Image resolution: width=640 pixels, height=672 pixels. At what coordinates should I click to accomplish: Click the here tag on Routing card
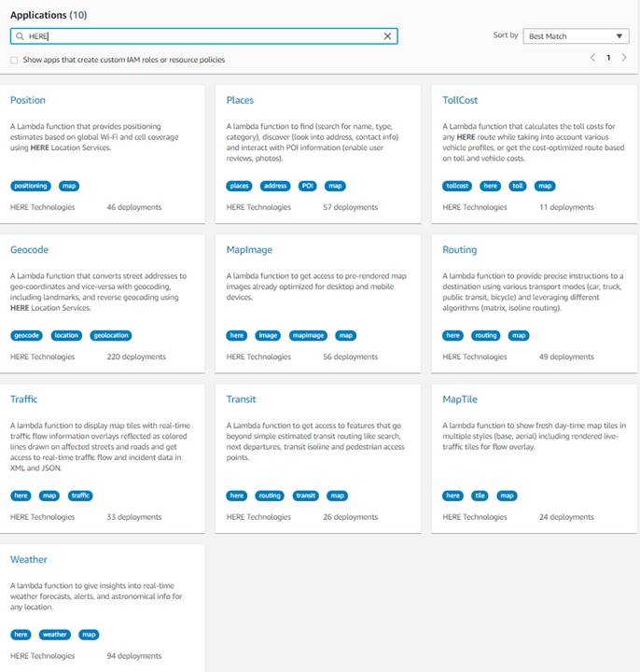[x=452, y=336]
